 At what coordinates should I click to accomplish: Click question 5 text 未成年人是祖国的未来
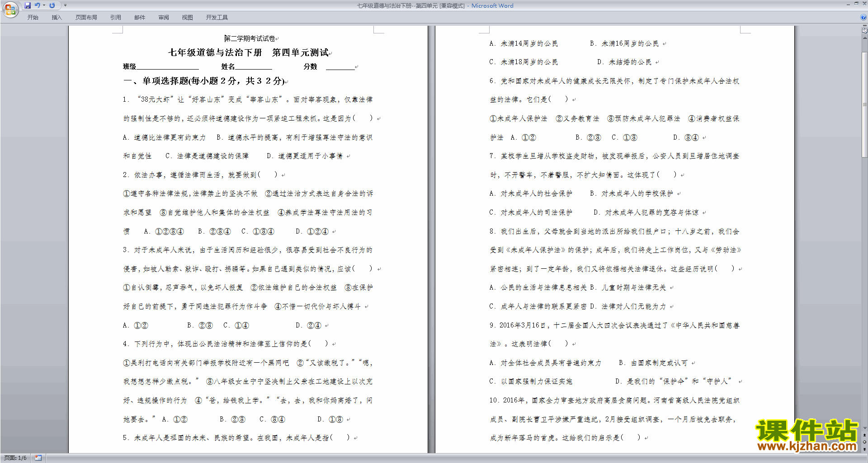[x=236, y=438]
